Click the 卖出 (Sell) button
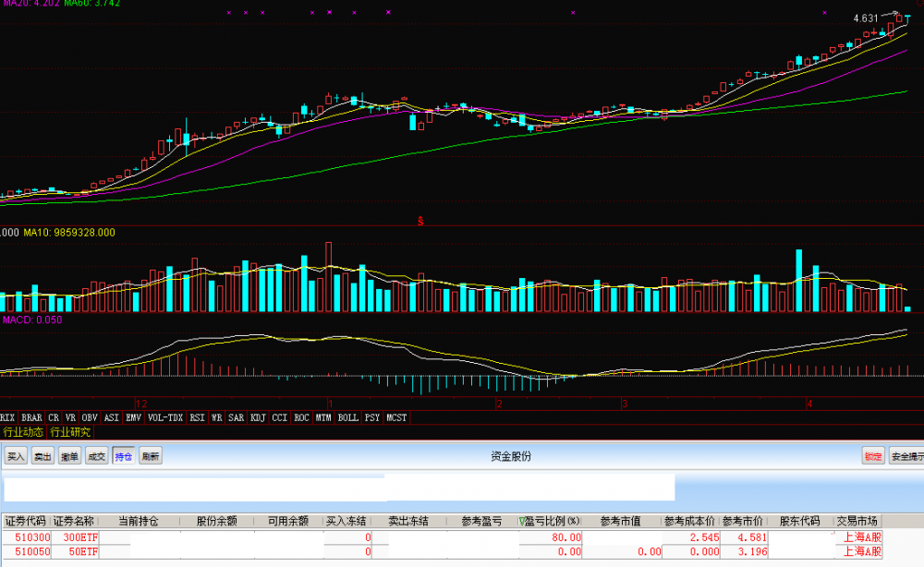 (43, 456)
